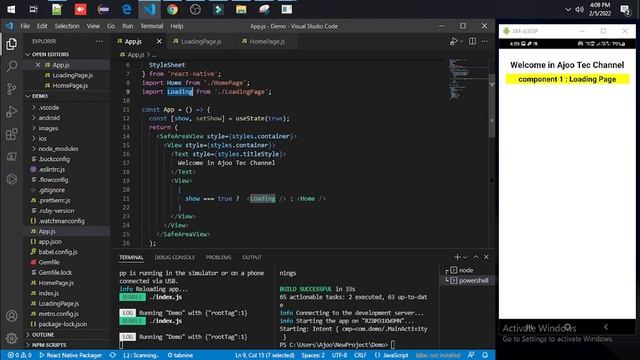Image resolution: width=640 pixels, height=360 pixels.
Task: Create a new terminal with plus icon
Action: (x=457, y=257)
